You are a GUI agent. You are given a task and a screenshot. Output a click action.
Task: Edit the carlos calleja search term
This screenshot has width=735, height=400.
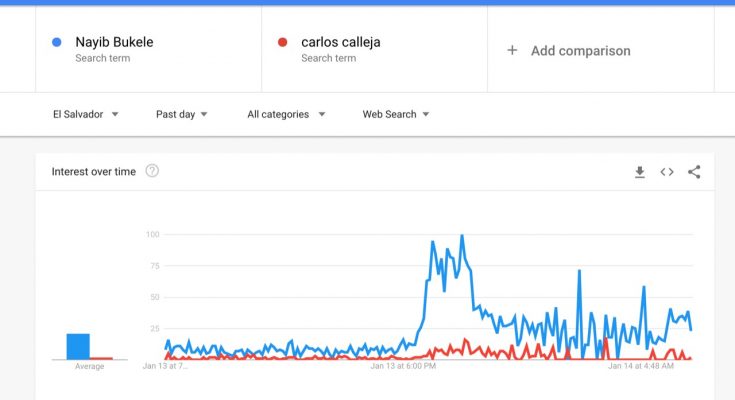(x=341, y=42)
